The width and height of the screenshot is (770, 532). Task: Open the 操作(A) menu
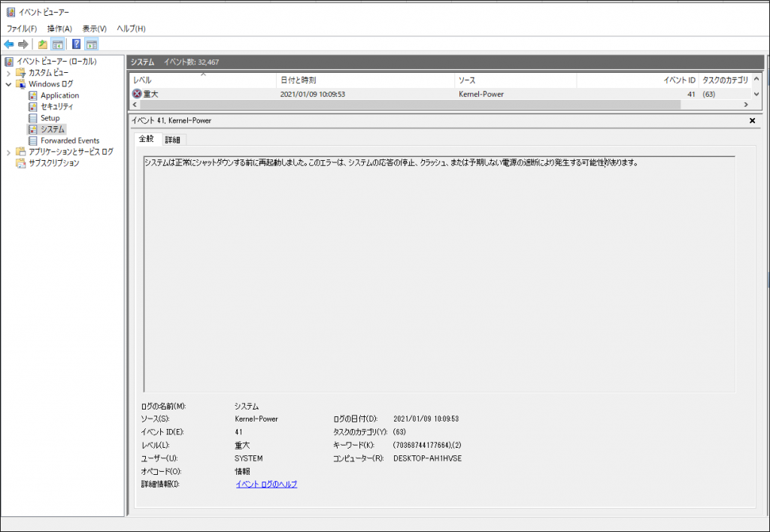(x=59, y=29)
